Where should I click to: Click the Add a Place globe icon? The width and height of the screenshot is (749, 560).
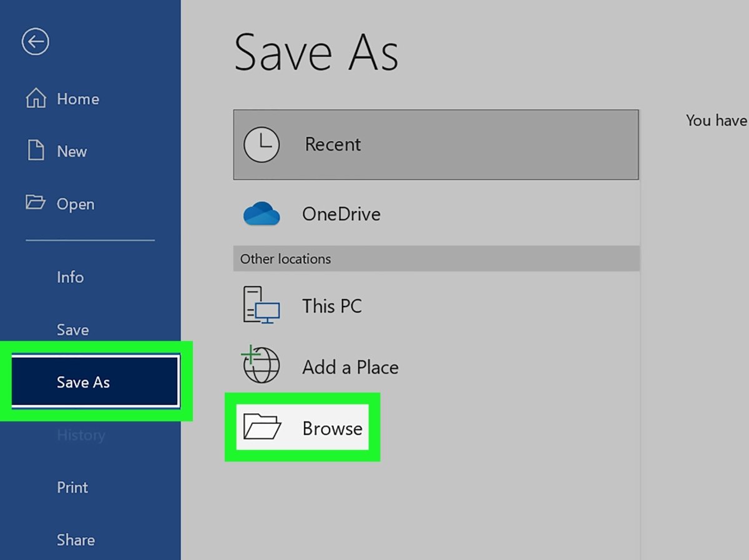point(261,365)
